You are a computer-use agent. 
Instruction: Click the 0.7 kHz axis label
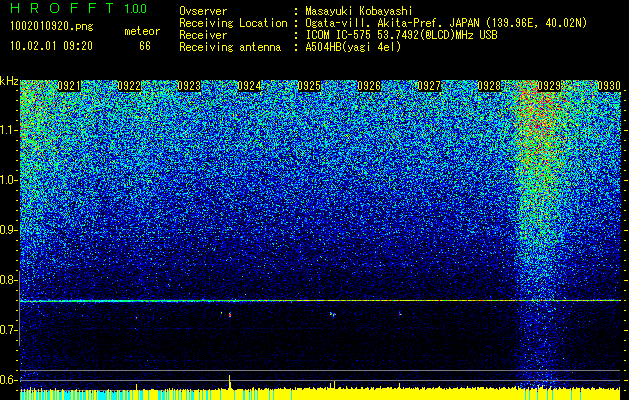[x=9, y=330]
